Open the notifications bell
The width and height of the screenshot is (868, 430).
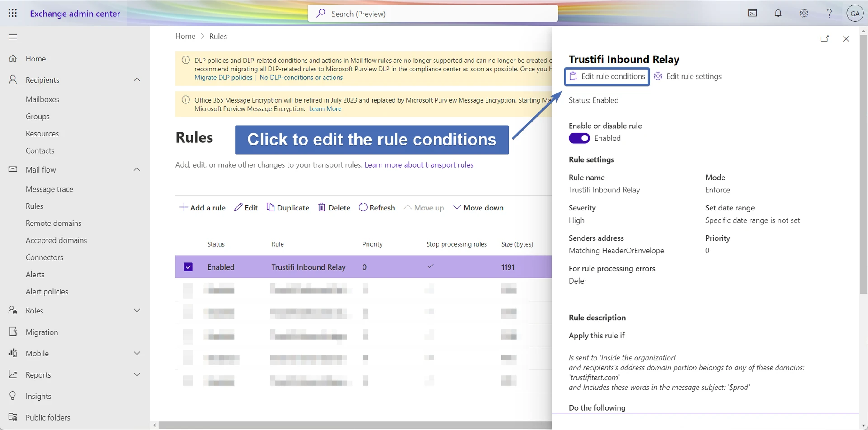(778, 14)
